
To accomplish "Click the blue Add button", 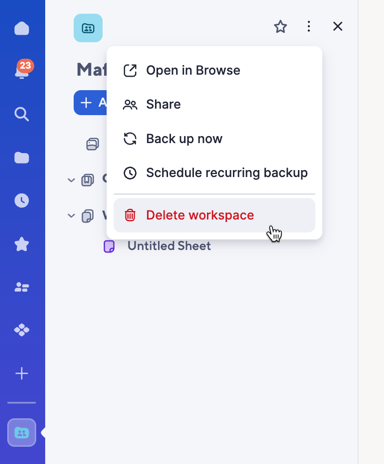I will [90, 103].
